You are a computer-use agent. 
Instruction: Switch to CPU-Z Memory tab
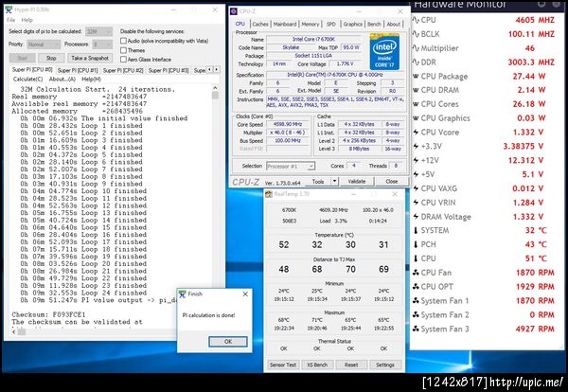point(311,24)
